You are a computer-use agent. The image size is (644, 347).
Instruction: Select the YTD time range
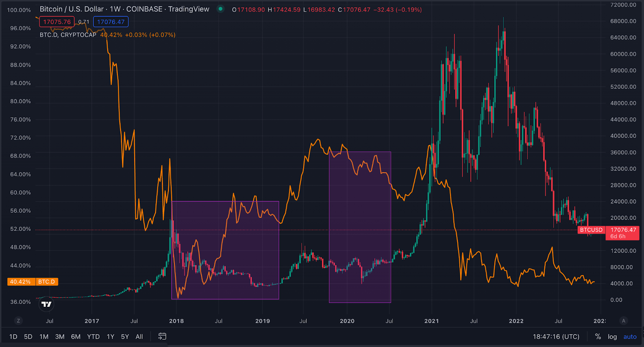(93, 337)
